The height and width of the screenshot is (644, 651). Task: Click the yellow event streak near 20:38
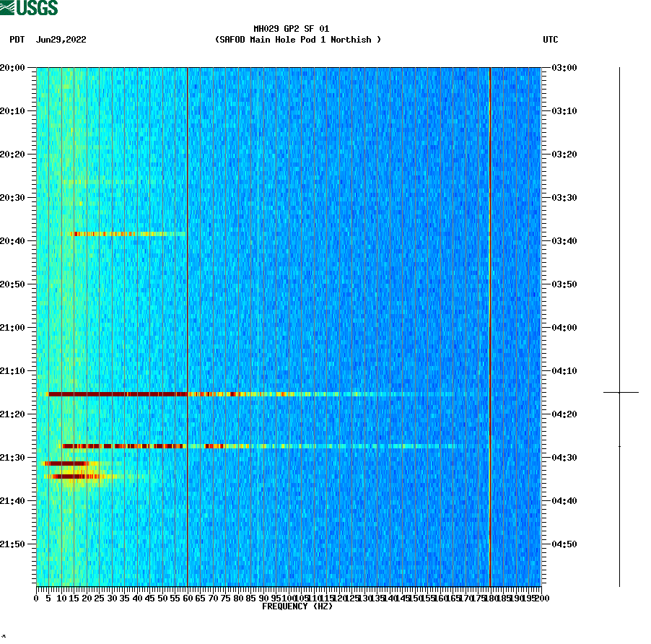pyautogui.click(x=123, y=233)
